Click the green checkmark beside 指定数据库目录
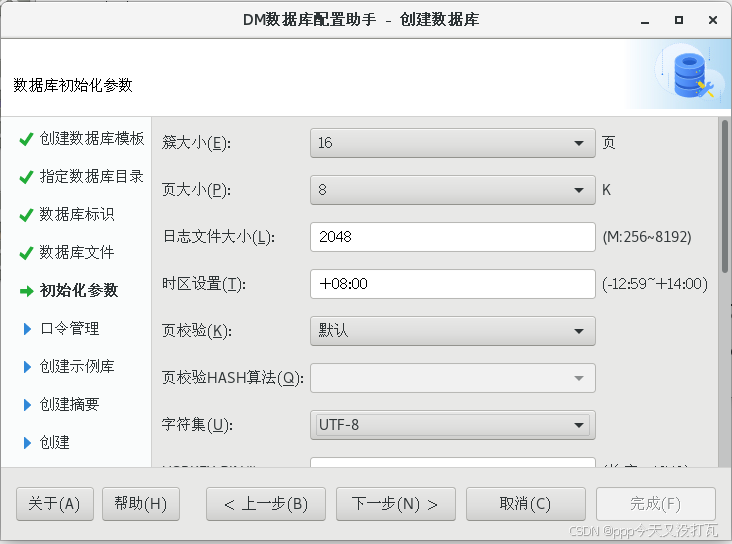This screenshot has height=544, width=732. [x=26, y=177]
